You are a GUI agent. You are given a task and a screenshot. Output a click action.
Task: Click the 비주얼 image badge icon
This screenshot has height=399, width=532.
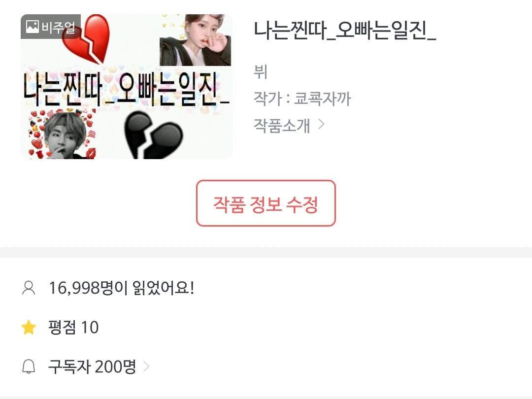pos(32,27)
